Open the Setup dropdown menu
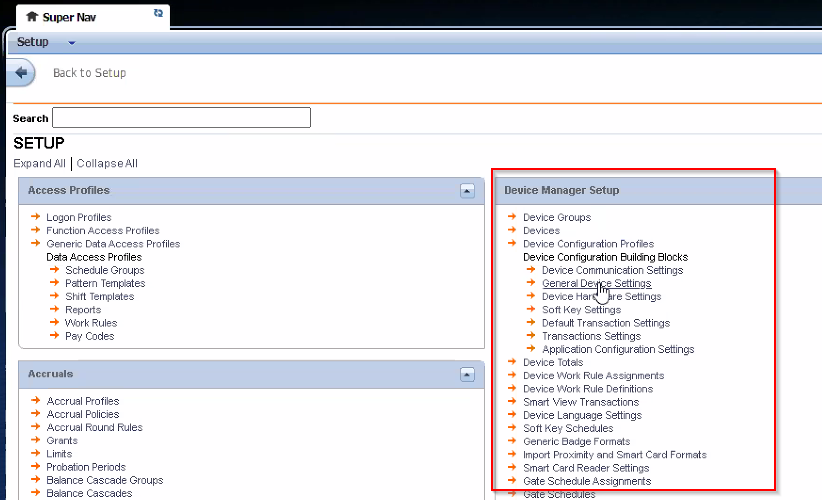822x500 pixels. pyautogui.click(x=71, y=43)
